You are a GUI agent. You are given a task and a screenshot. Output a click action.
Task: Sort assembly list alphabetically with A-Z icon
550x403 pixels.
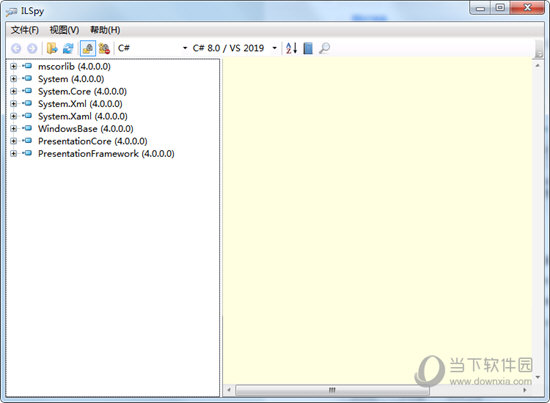[x=291, y=48]
